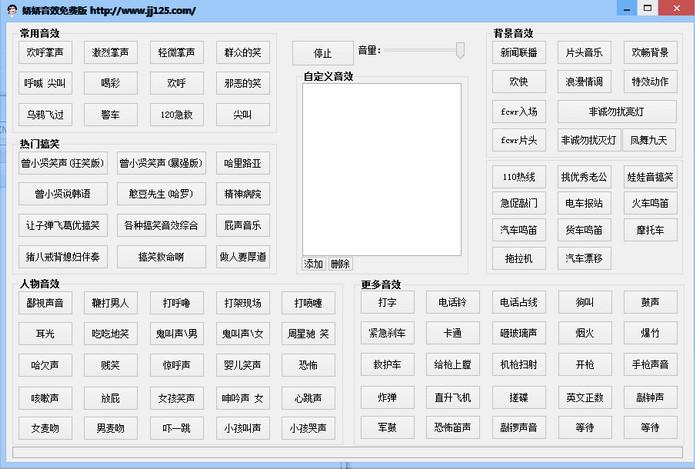Play the 110热线 sound effect
Screen dimensions: 695x469
coord(518,178)
